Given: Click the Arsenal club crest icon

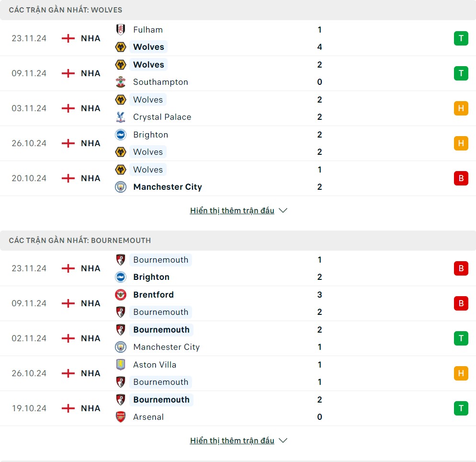Looking at the screenshot, I should (x=121, y=417).
